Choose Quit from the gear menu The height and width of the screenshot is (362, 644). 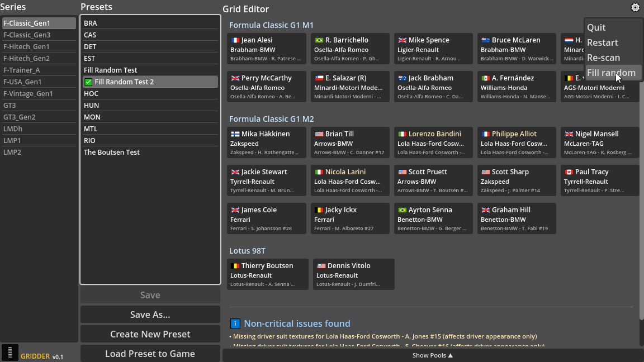point(612,27)
